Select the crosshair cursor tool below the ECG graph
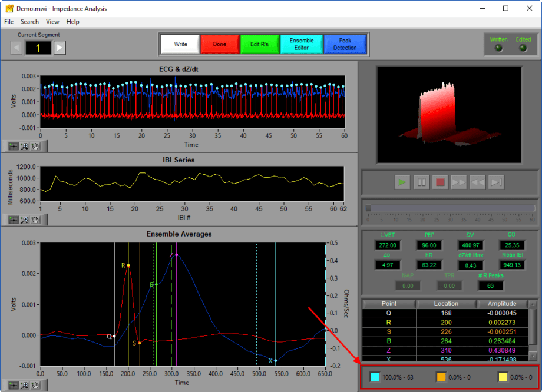 pyautogui.click(x=14, y=147)
